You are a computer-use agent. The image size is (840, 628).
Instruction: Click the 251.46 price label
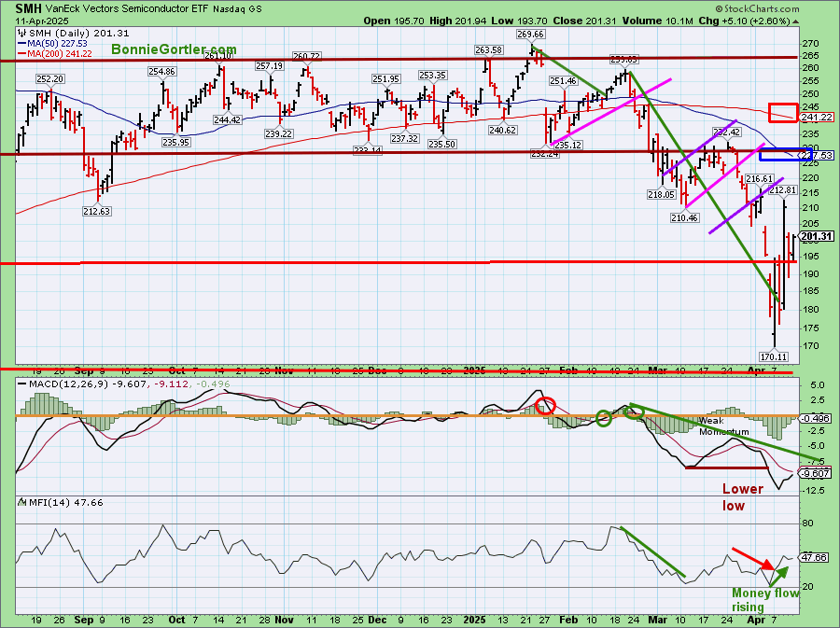point(563,81)
